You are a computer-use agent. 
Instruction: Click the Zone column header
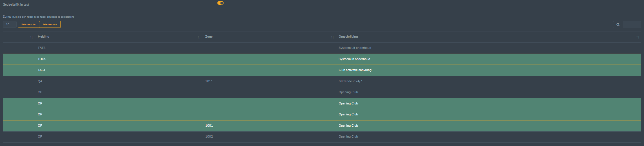pyautogui.click(x=209, y=37)
